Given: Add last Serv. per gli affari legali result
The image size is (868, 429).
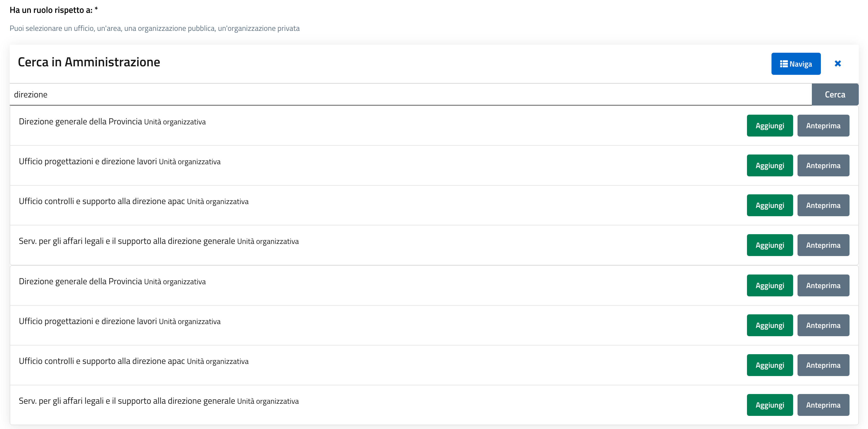Looking at the screenshot, I should (769, 405).
